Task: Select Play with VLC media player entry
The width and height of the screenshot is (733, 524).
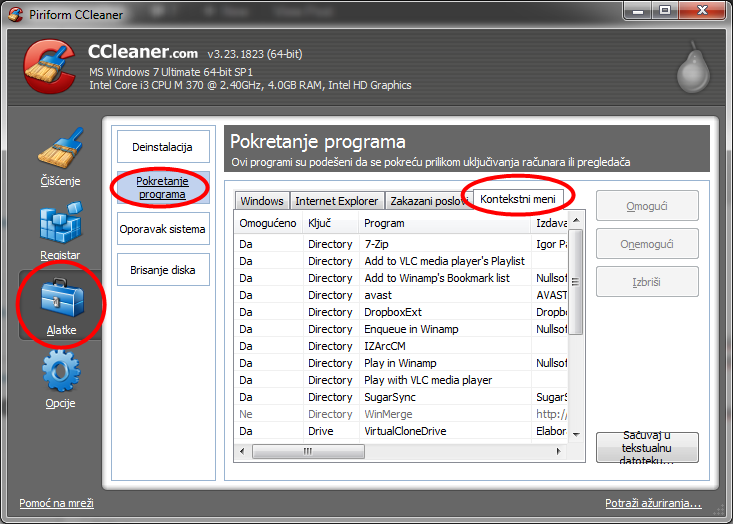Action: pos(401,380)
